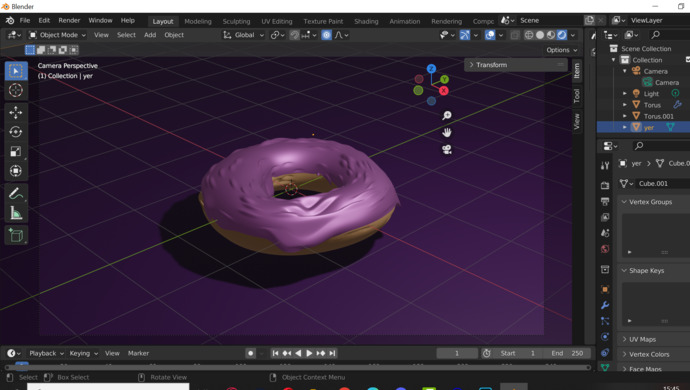
Task: Toggle proportional editing button
Action: click(x=326, y=35)
